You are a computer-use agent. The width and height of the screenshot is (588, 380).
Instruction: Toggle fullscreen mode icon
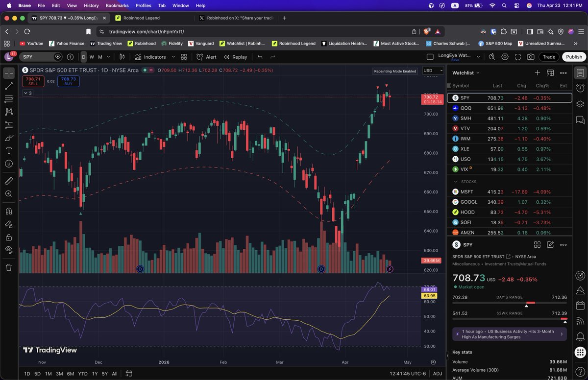pos(517,57)
